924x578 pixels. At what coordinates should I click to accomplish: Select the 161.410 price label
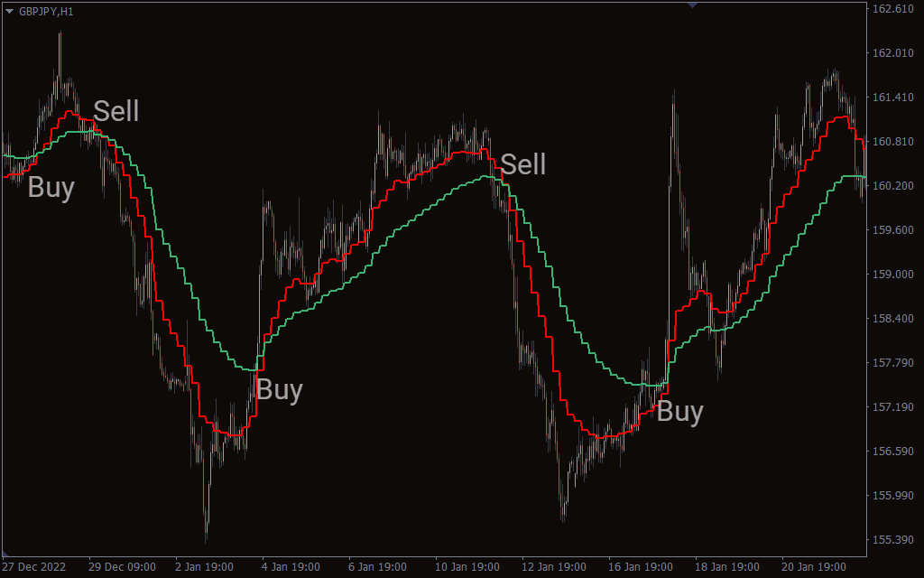tap(892, 98)
